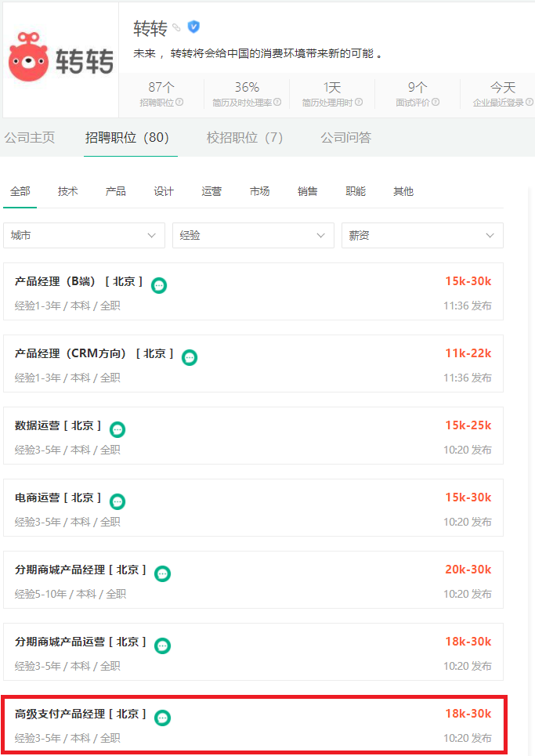Click the chat icon beside 高级支付产品经理

pyautogui.click(x=162, y=718)
